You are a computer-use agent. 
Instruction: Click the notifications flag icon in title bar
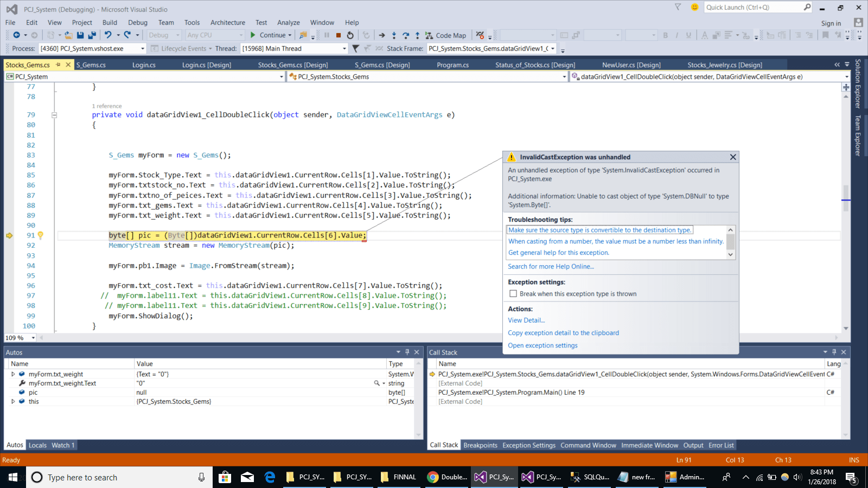[678, 7]
